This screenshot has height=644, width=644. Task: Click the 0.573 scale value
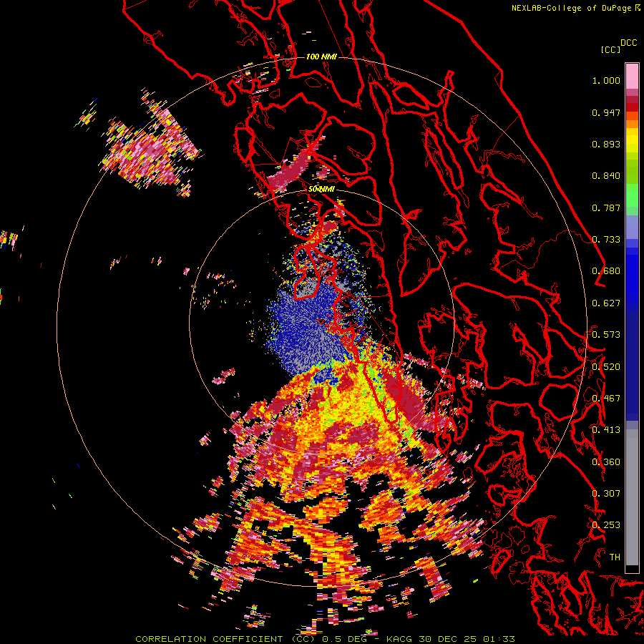click(606, 335)
